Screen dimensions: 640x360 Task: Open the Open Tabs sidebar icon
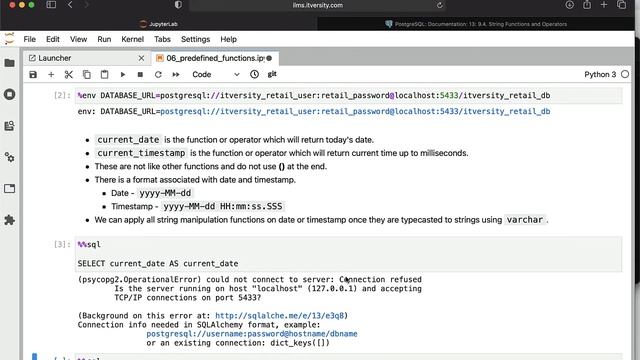click(9, 189)
